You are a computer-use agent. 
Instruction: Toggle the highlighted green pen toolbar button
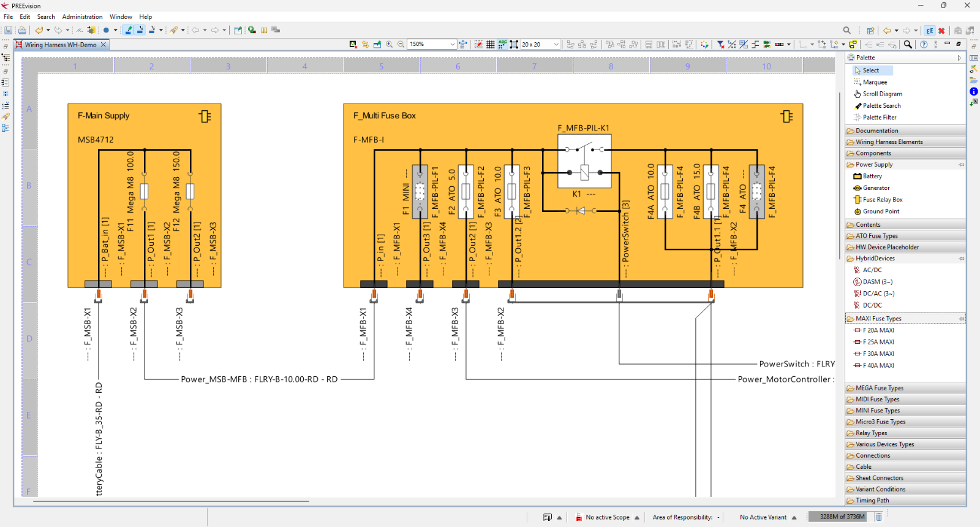click(x=128, y=30)
